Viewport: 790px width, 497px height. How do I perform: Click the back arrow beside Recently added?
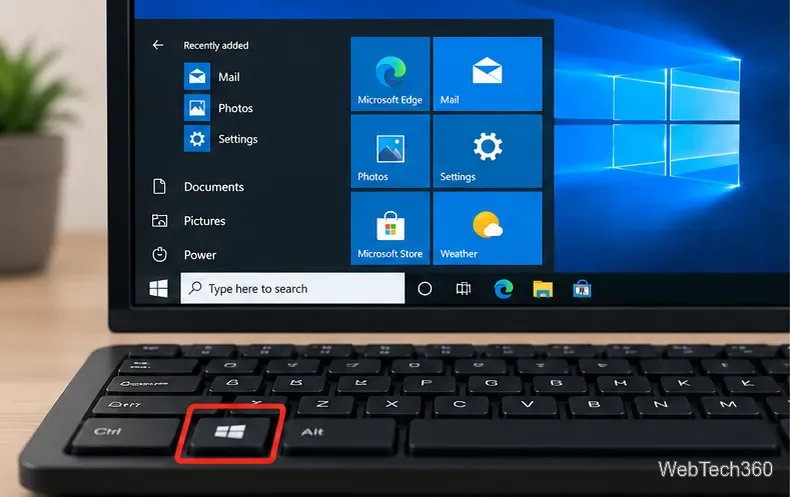pyautogui.click(x=158, y=45)
